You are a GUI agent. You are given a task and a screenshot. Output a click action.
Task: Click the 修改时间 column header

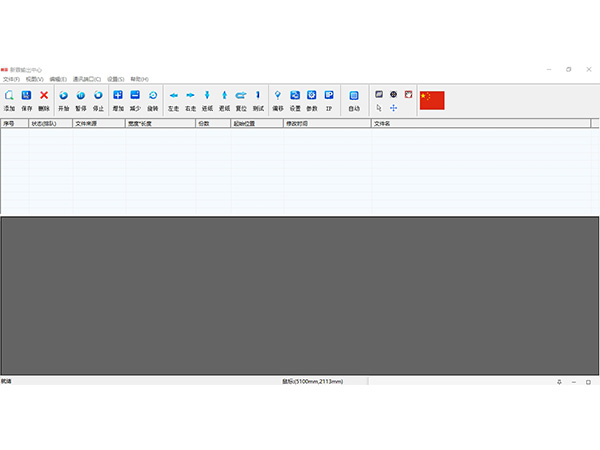click(x=298, y=124)
